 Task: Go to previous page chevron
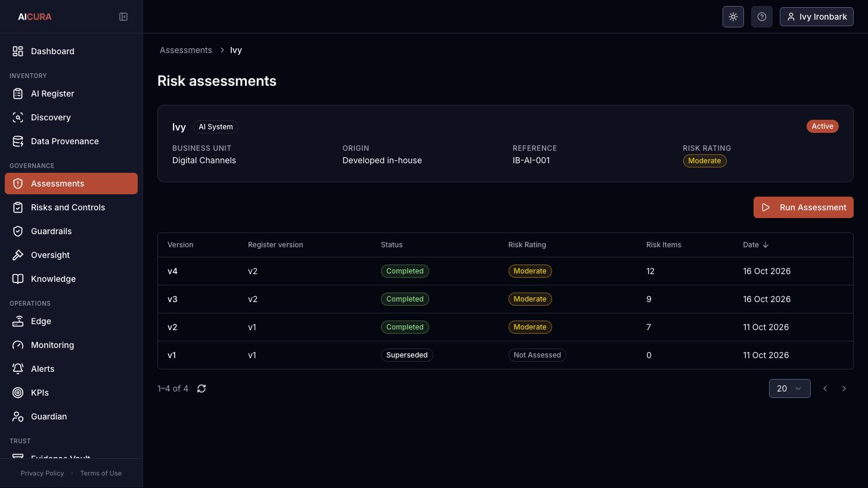pyautogui.click(x=825, y=388)
